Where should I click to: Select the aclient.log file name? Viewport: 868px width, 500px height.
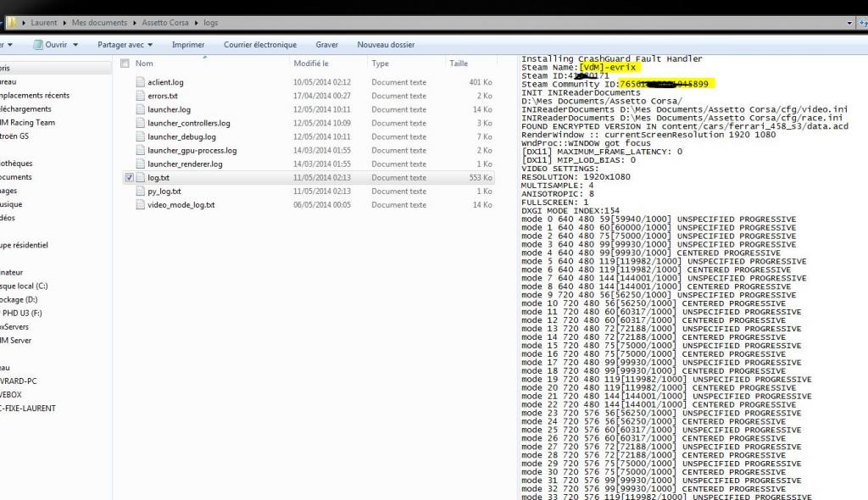pyautogui.click(x=165, y=82)
